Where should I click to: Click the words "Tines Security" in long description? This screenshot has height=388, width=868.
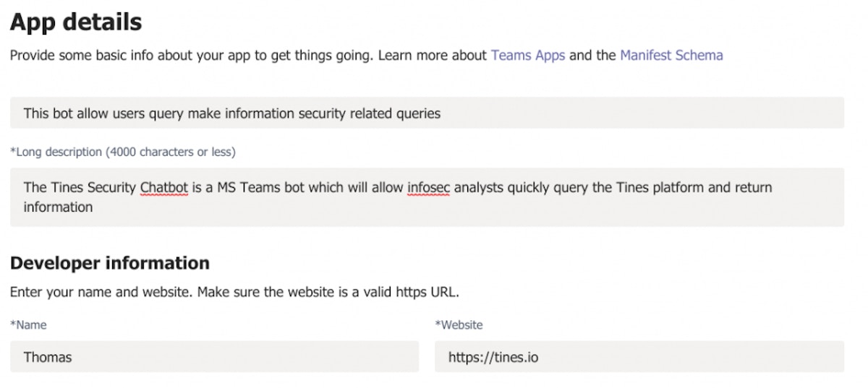pyautogui.click(x=93, y=188)
